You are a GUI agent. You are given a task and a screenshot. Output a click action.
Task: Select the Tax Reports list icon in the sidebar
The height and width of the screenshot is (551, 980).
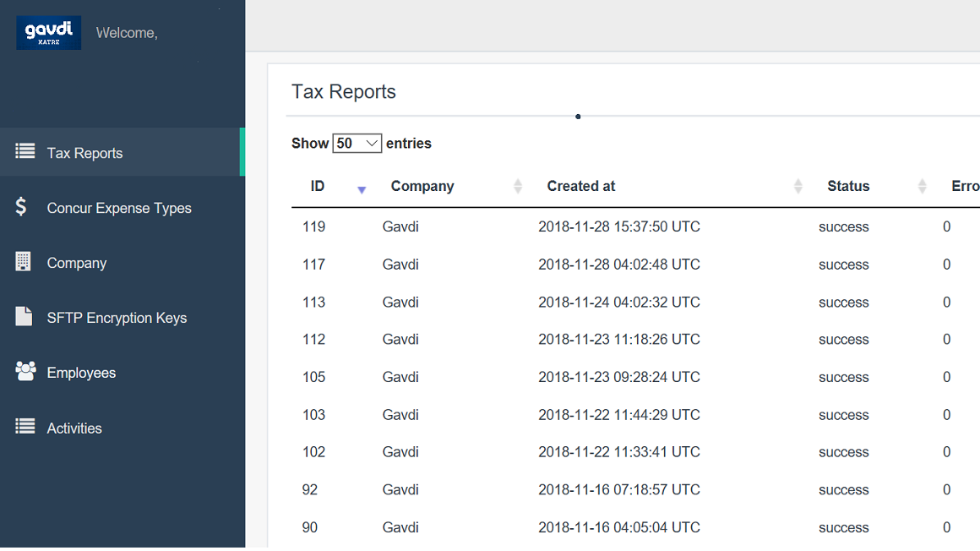pos(24,152)
